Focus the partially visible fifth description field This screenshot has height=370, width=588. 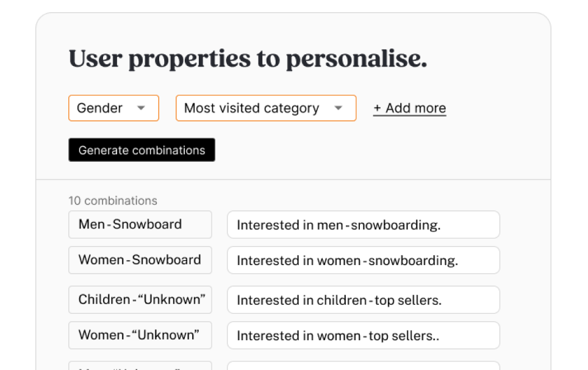click(x=363, y=366)
